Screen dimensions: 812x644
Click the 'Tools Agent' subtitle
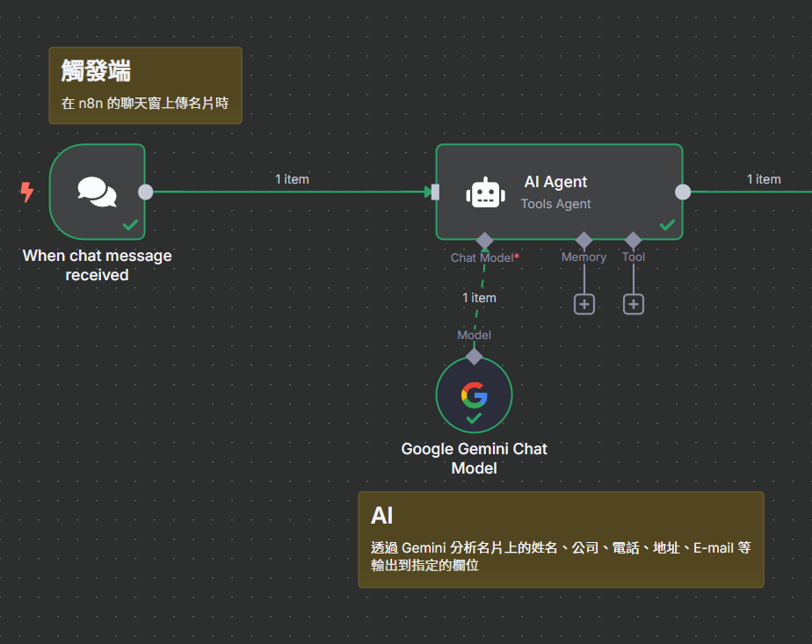click(x=555, y=204)
